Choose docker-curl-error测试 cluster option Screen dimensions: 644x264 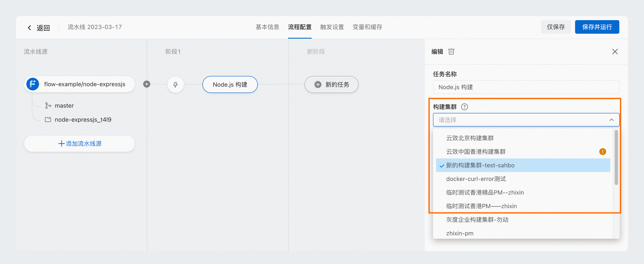476,179
